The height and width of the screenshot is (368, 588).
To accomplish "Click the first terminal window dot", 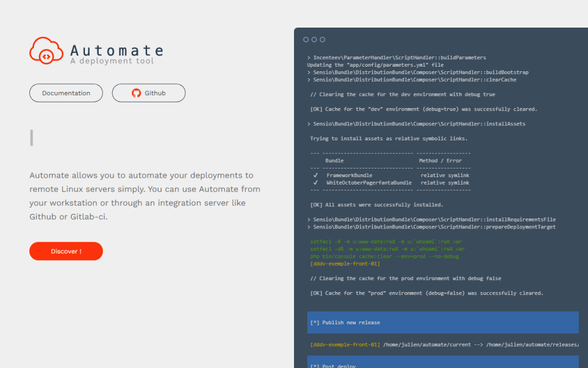I will tap(306, 40).
